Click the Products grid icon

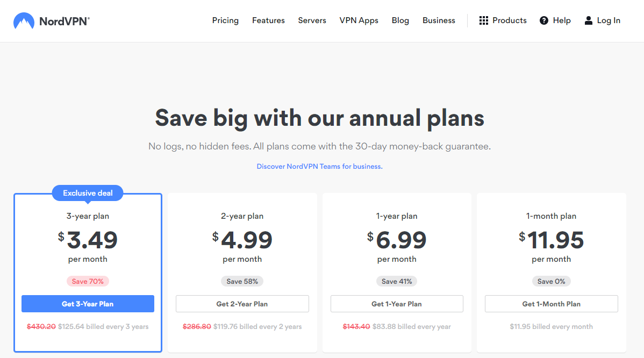483,20
